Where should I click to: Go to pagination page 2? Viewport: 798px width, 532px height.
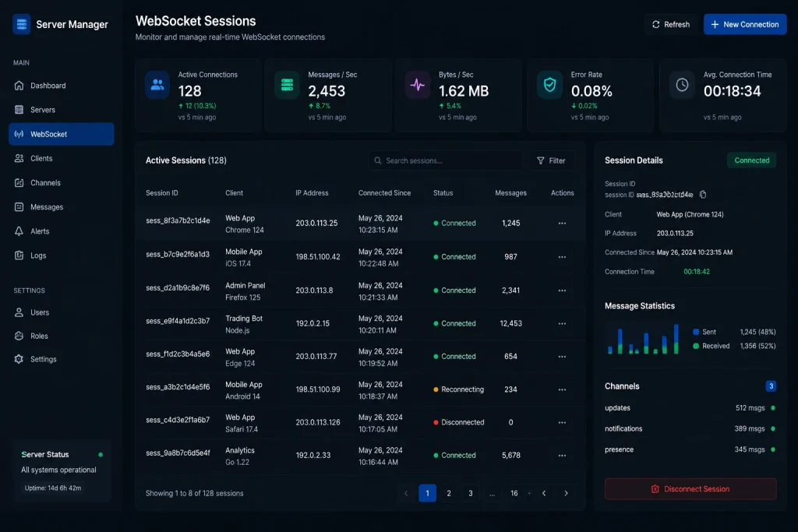click(448, 493)
